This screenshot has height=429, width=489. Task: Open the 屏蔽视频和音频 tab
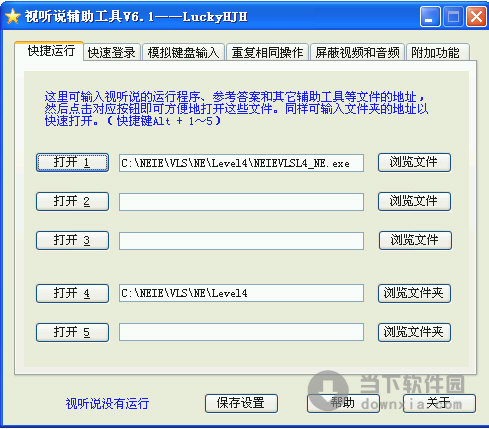pyautogui.click(x=357, y=52)
